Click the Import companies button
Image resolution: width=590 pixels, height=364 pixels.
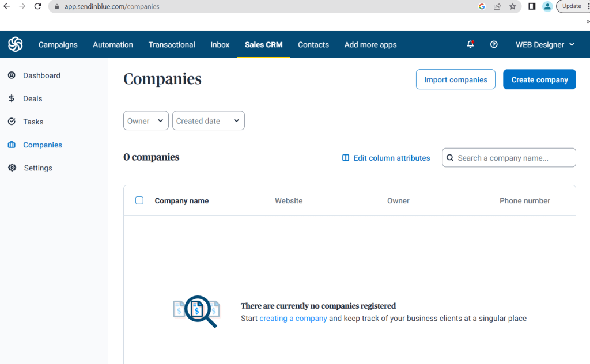coord(455,79)
